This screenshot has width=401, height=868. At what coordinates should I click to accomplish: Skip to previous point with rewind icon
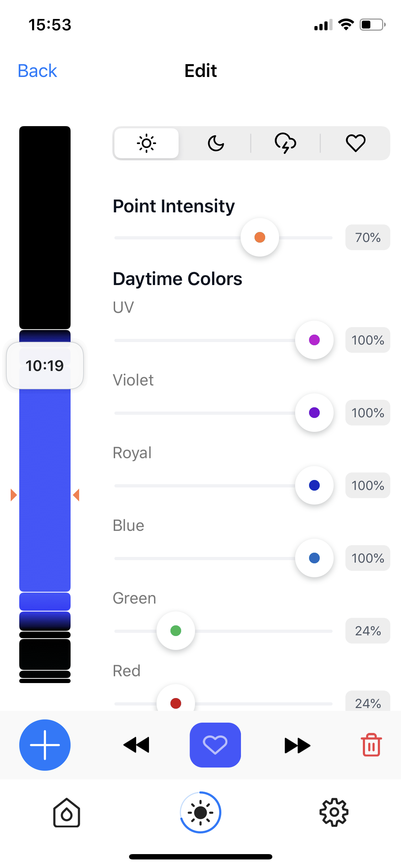[x=136, y=745]
